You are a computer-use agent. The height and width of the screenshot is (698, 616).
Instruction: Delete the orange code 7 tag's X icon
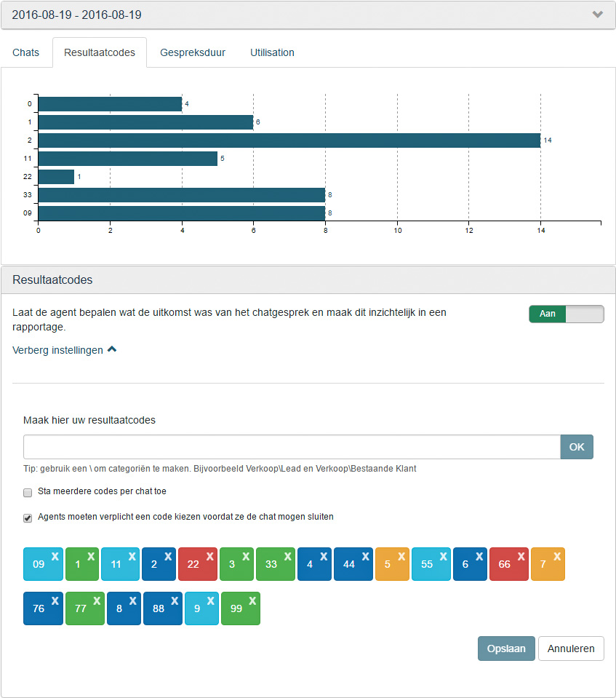557,557
